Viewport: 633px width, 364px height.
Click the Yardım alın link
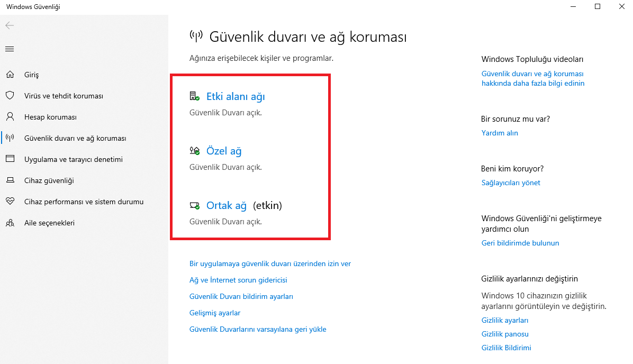tap(500, 133)
